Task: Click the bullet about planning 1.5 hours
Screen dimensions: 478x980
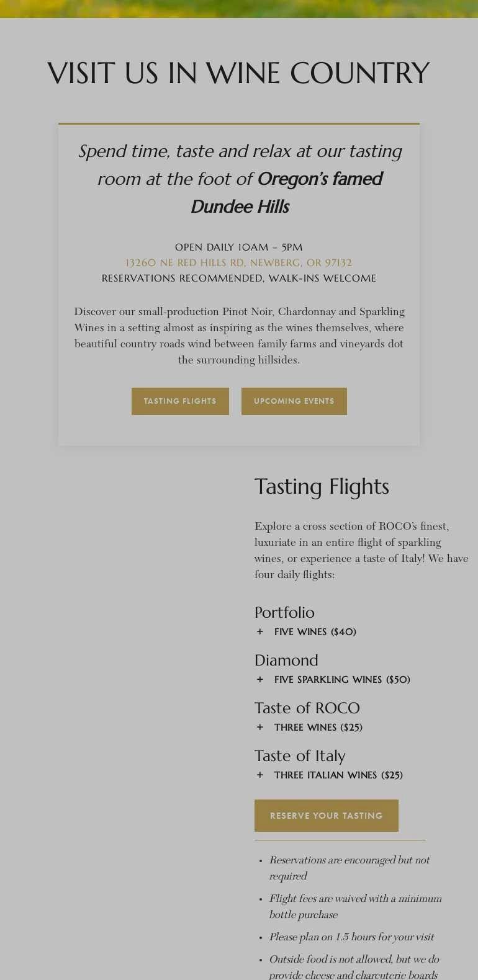Action: point(352,937)
